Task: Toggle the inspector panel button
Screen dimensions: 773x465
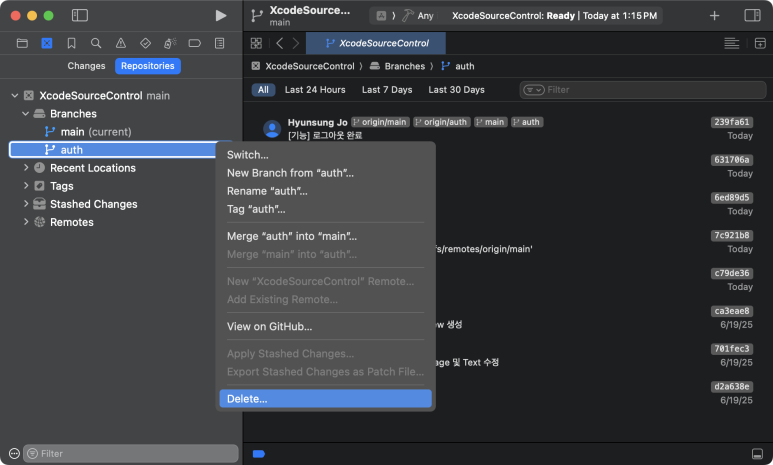Action: coord(752,15)
